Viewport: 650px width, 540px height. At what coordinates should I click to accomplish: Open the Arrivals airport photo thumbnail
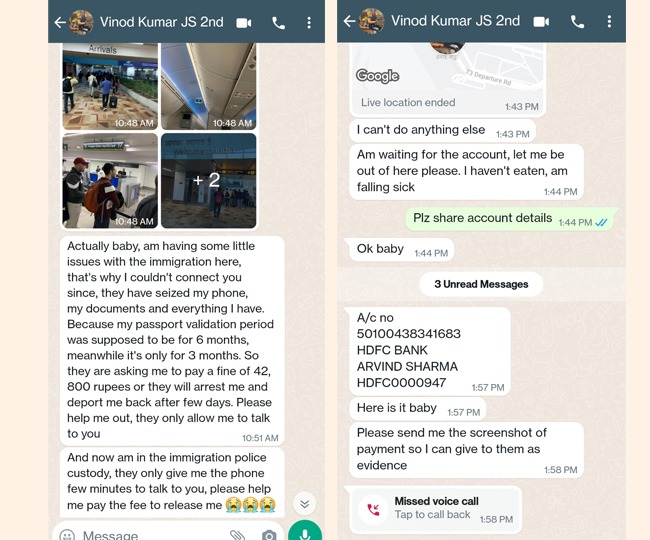(x=110, y=86)
